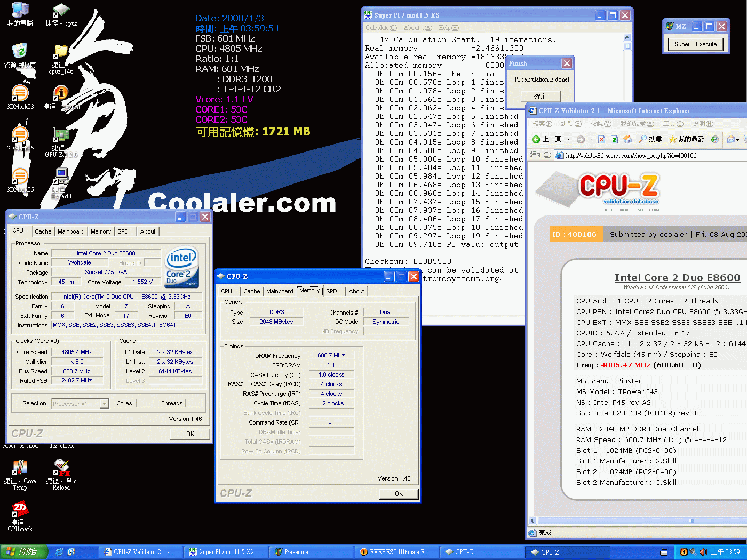Viewport: 747px width, 560px height.
Task: Click the Checksum: E33B5533 line
Action: pyautogui.click(x=408, y=261)
